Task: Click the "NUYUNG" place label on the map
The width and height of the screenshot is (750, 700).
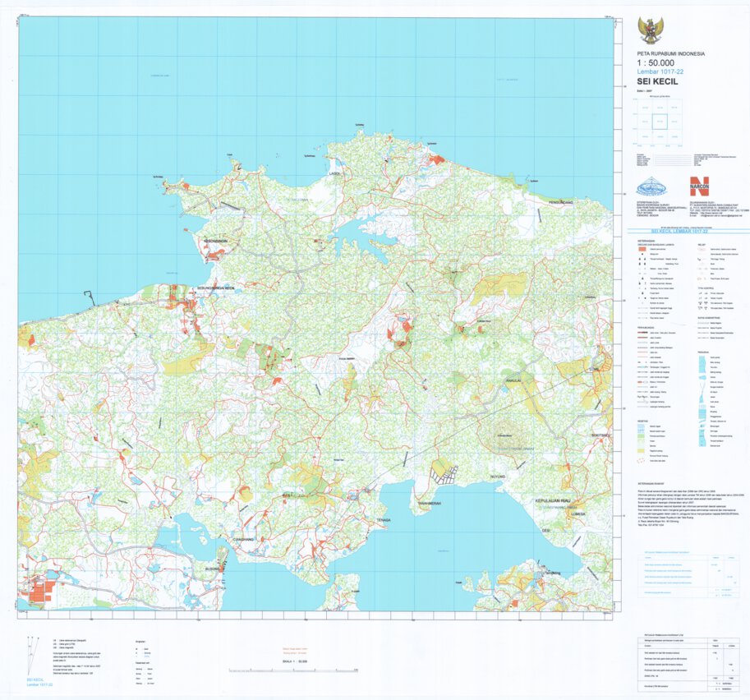Action: click(x=498, y=477)
